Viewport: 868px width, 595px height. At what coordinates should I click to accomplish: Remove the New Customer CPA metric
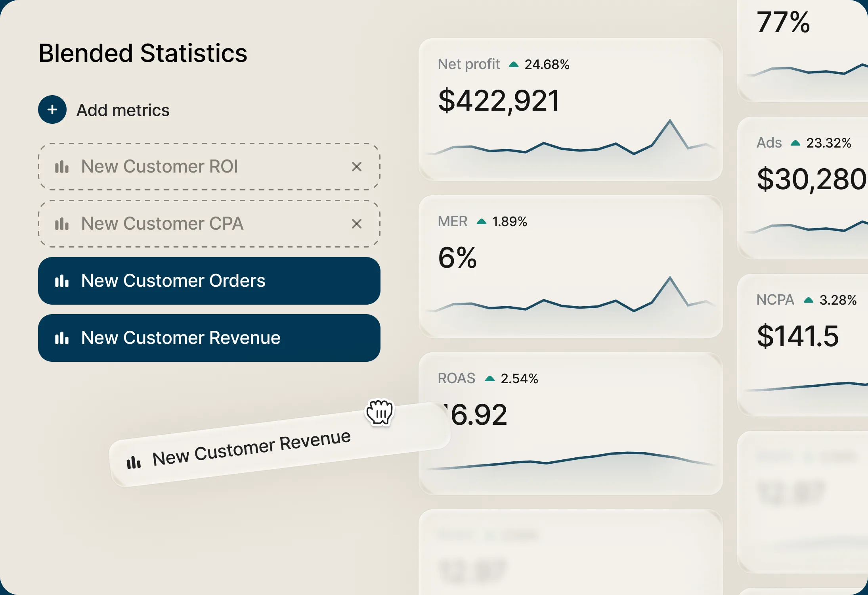357,224
